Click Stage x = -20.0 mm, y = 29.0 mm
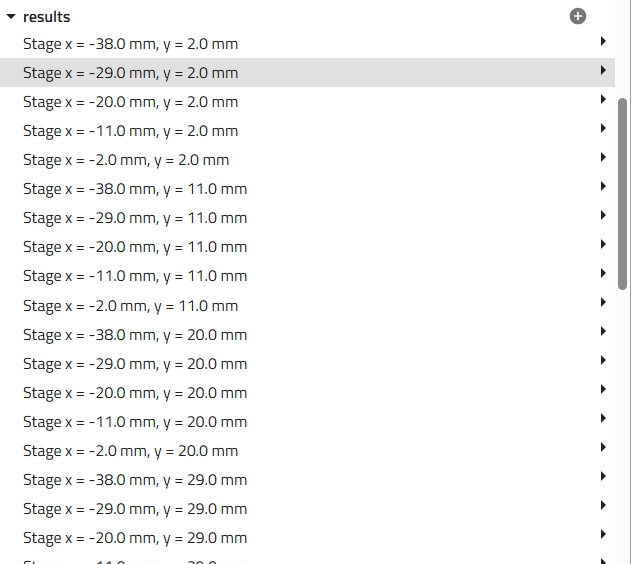This screenshot has width=632, height=564. [x=135, y=538]
